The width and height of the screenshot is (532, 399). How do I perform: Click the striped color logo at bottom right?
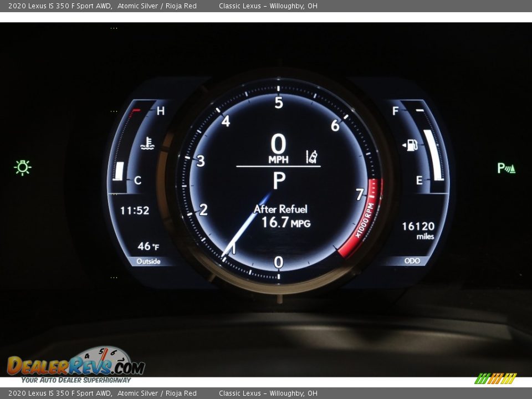495,378
